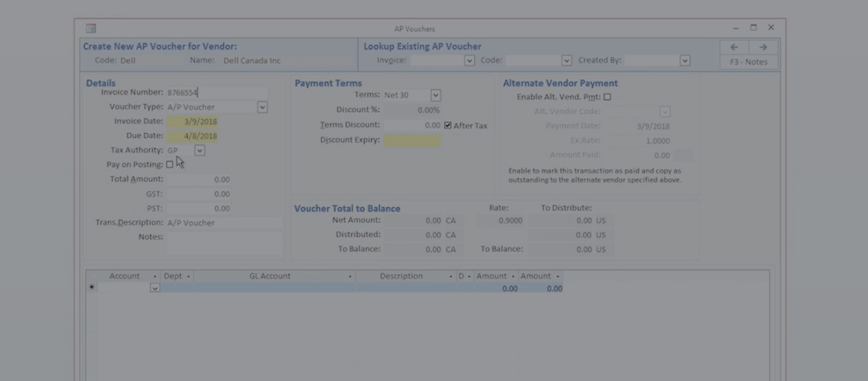Open the GL Account column filter arrow
This screenshot has height=381, width=868.
[x=350, y=277]
